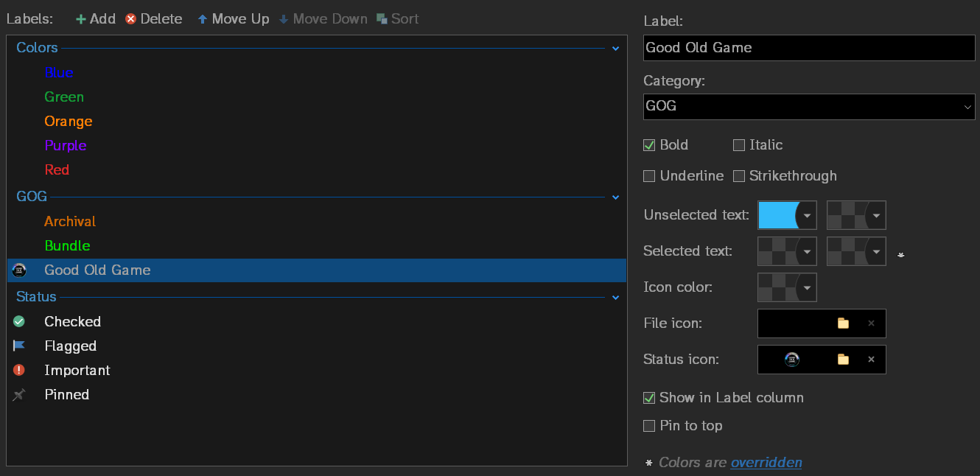Viewport: 980px width, 476px height.
Task: Collapse the Colors group chevron
Action: pyautogui.click(x=615, y=49)
